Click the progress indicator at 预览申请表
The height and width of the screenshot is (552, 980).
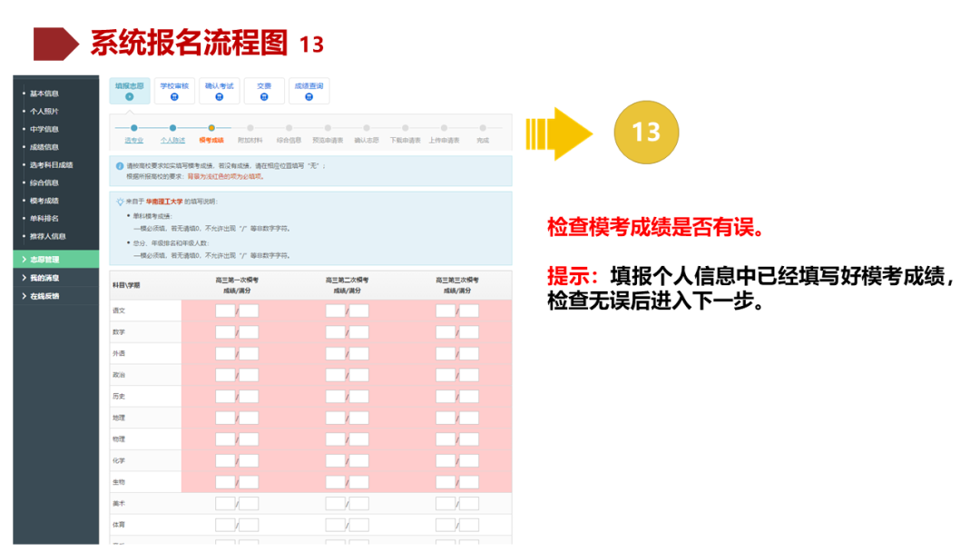(x=327, y=127)
